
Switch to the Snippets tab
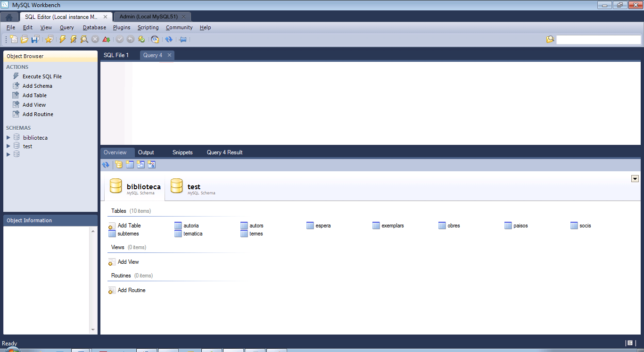182,152
